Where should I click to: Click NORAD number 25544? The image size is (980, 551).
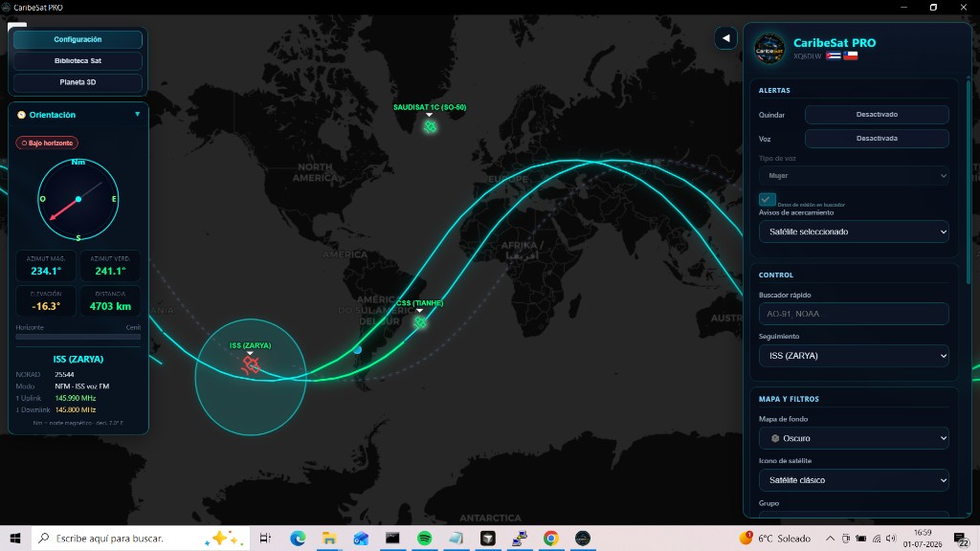click(x=64, y=375)
